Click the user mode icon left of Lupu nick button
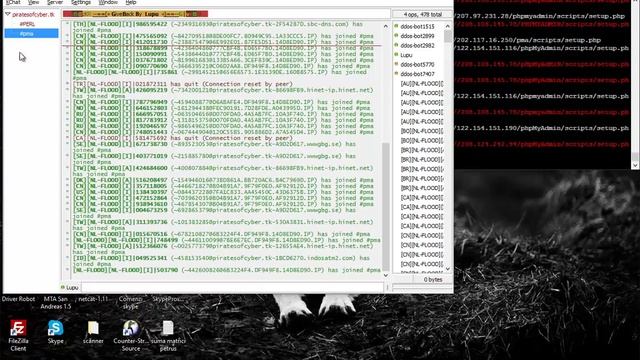Screen dimensions: 640x360 point(63,287)
